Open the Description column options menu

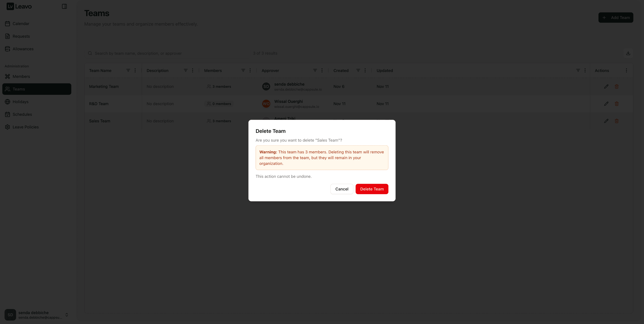pyautogui.click(x=192, y=70)
